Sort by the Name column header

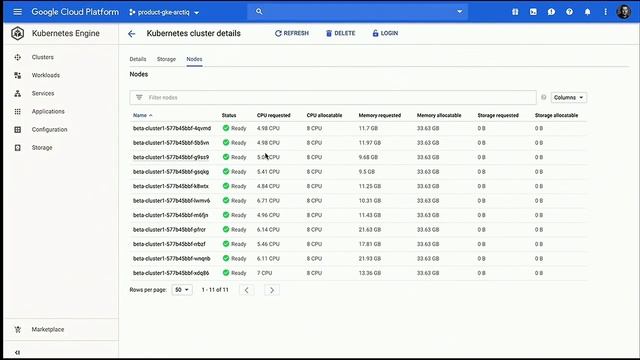[x=142, y=116]
